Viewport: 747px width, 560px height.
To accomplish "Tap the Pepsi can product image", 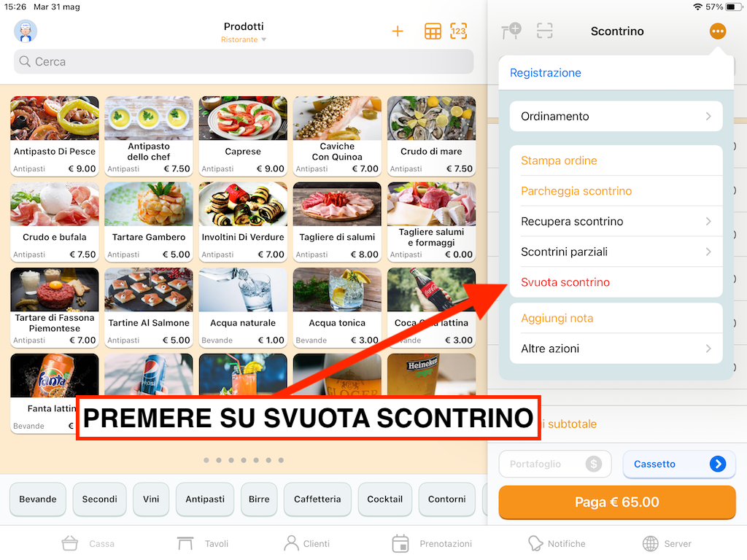I will 149,374.
